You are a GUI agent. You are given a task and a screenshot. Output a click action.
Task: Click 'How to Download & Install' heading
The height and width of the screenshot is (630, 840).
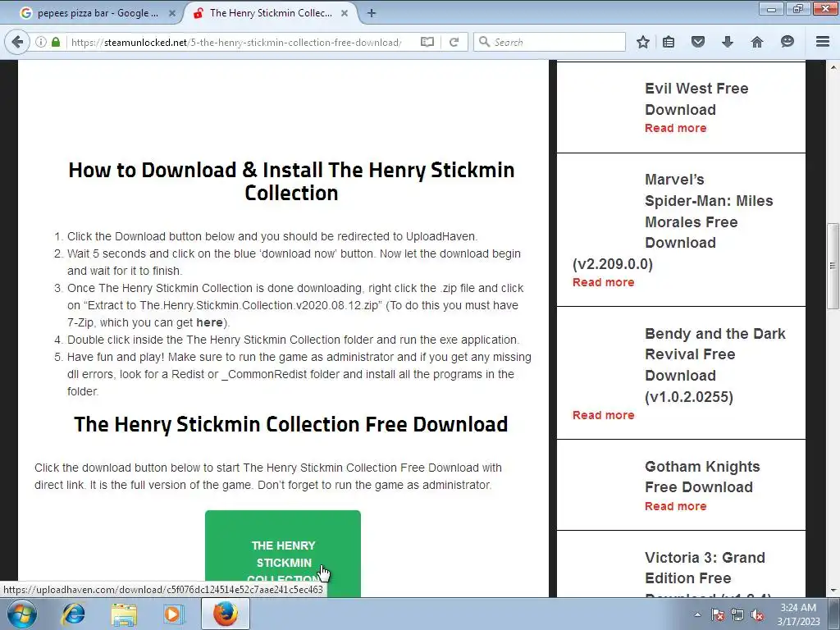pyautogui.click(x=291, y=181)
